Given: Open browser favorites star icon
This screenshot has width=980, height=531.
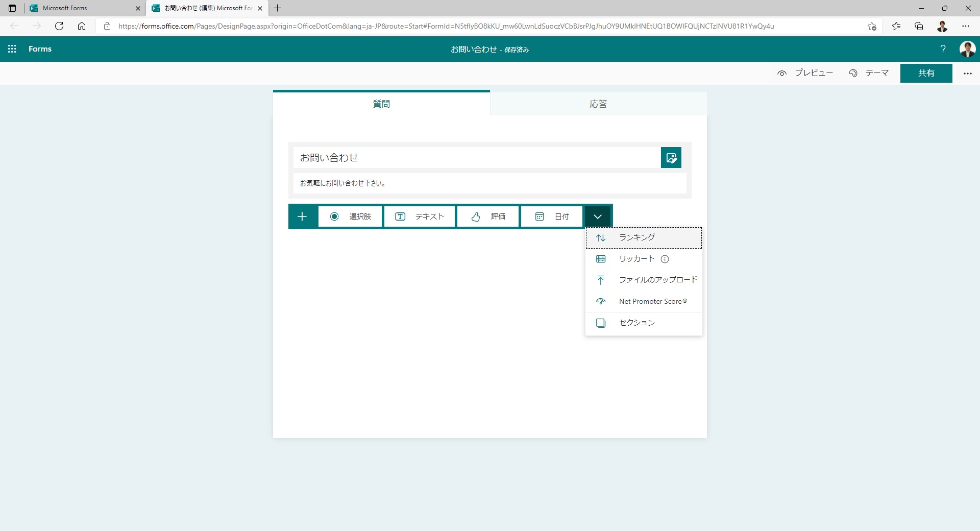Looking at the screenshot, I should 896,26.
